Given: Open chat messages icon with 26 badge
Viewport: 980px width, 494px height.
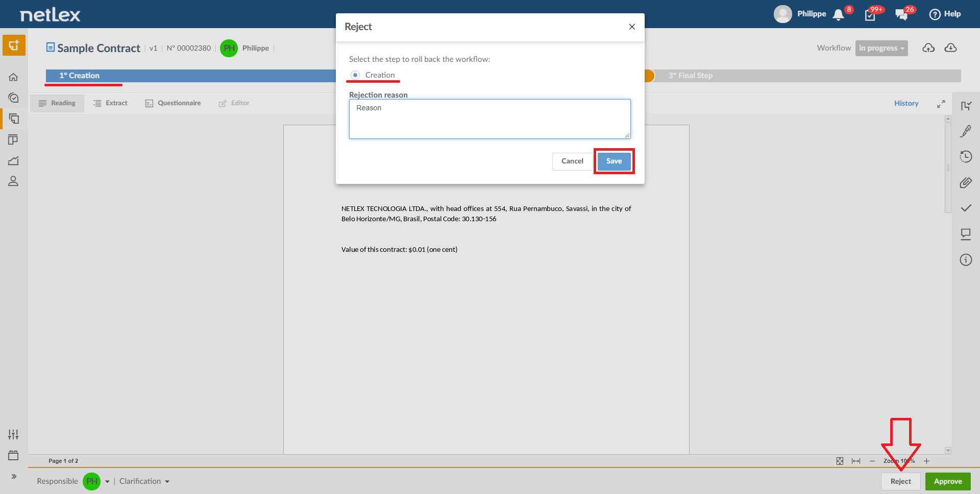Looking at the screenshot, I should tap(901, 15).
